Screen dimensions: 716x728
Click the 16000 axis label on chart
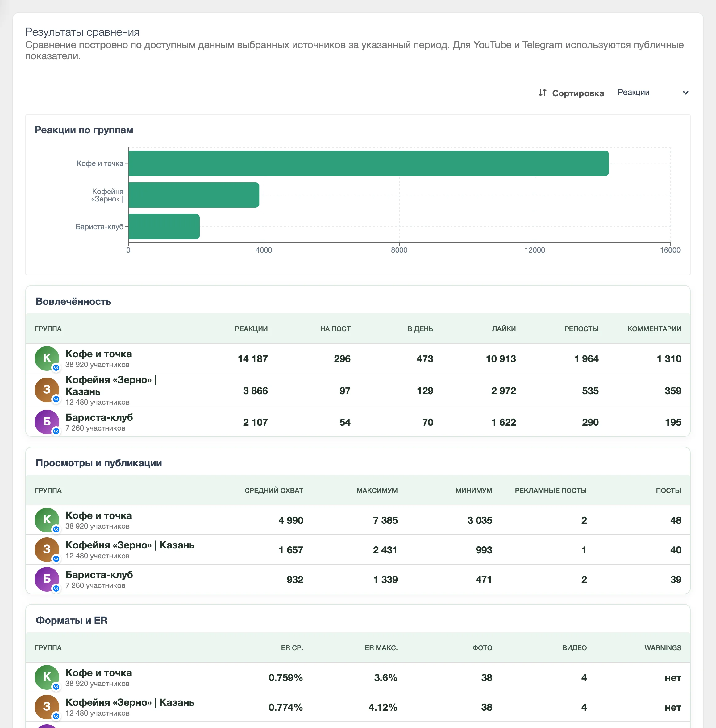670,250
